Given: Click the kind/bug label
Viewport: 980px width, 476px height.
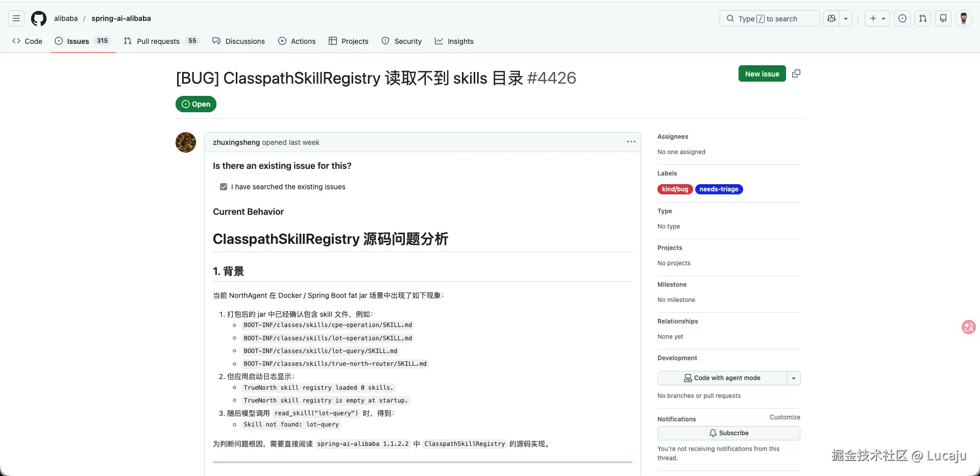Looking at the screenshot, I should 675,189.
